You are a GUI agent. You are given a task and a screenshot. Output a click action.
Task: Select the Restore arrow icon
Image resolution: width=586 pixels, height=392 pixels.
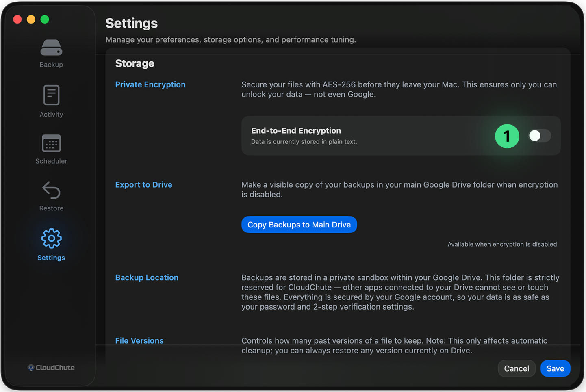[51, 190]
